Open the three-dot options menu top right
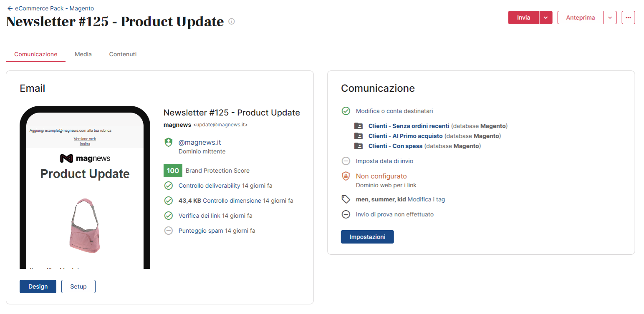This screenshot has height=314, width=644. pyautogui.click(x=628, y=18)
